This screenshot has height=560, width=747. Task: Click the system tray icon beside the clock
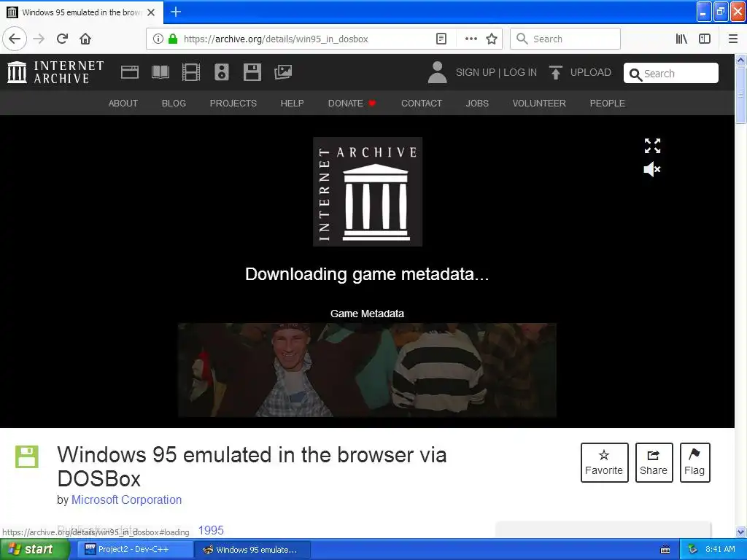(692, 550)
